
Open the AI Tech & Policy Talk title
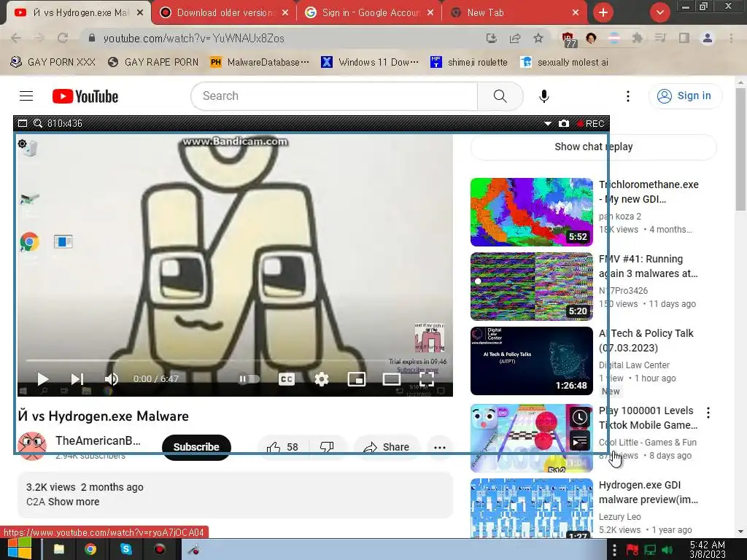[x=646, y=341]
